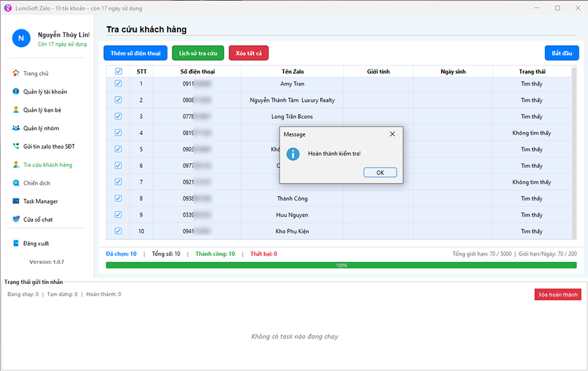588x371 pixels.
Task: Launch Task Manager from sidebar icon
Action: point(16,201)
